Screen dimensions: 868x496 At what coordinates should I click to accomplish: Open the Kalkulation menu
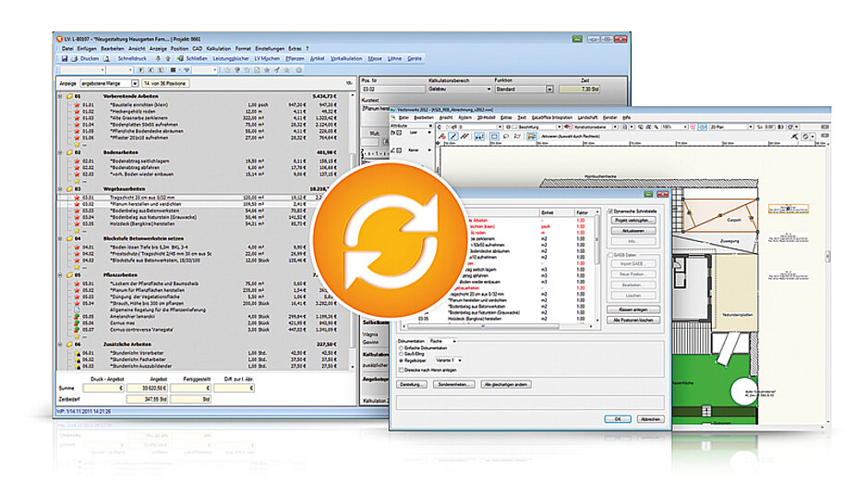219,48
